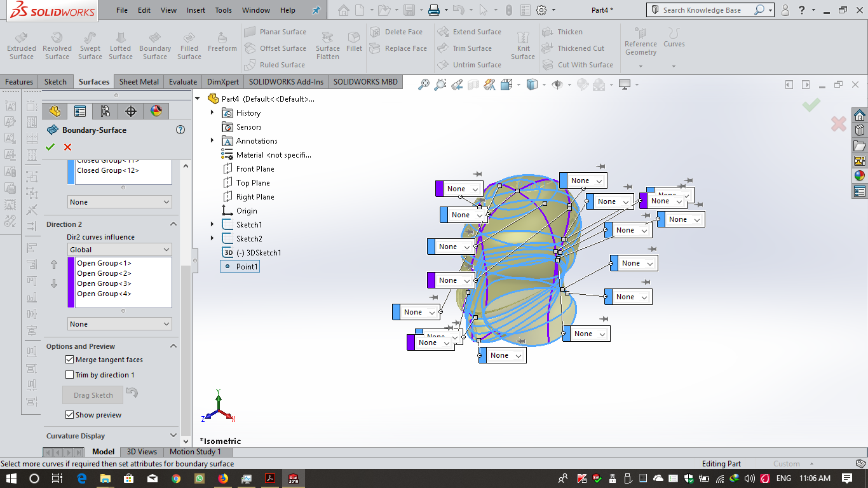Click Search Knowledge Base field

coord(701,10)
